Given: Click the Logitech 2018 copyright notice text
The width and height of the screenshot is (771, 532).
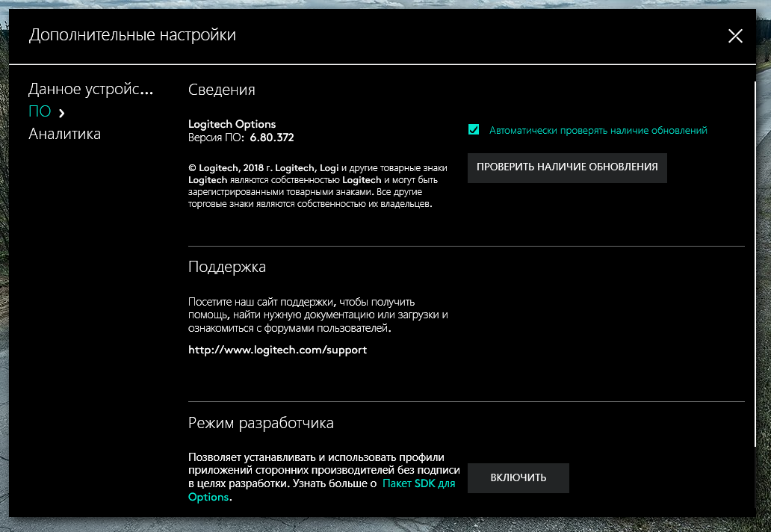Looking at the screenshot, I should coord(318,186).
